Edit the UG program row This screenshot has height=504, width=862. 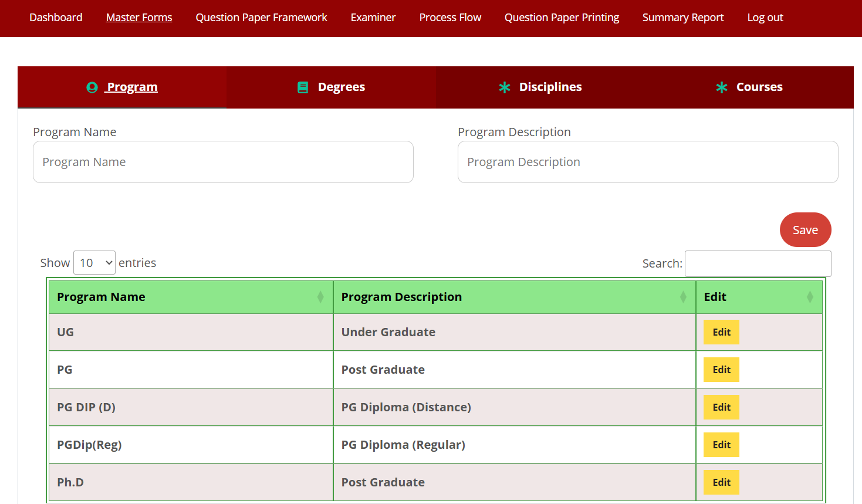coord(721,332)
